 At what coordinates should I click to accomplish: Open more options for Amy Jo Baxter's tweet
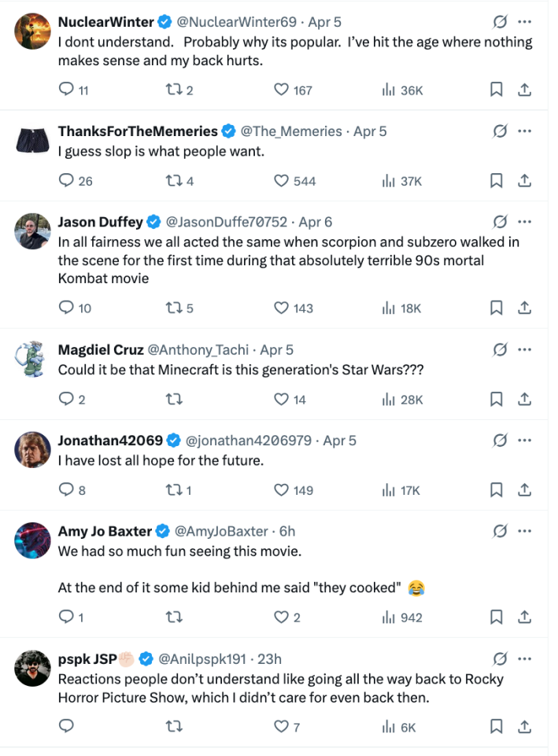tap(524, 531)
